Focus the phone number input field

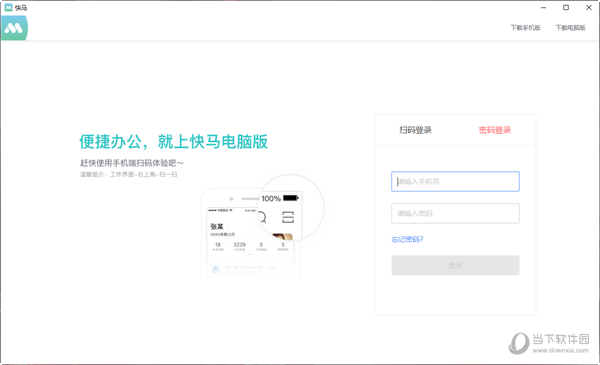[x=455, y=181]
